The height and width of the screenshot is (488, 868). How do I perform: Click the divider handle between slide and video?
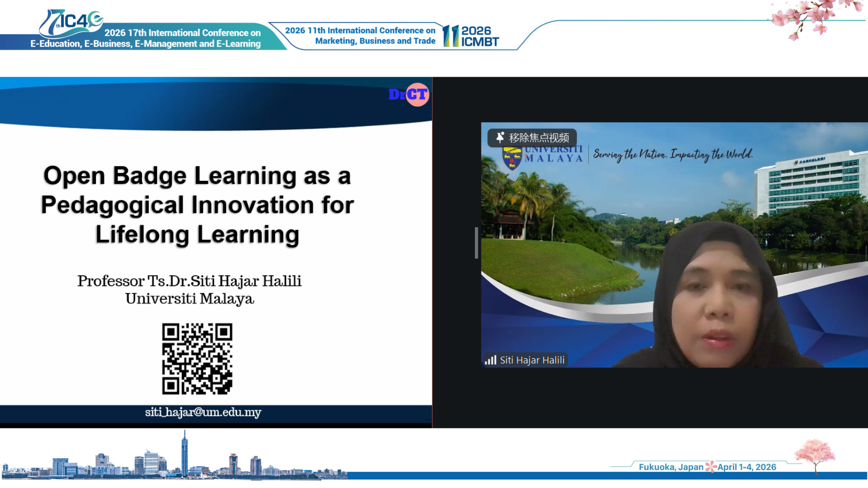pos(476,243)
